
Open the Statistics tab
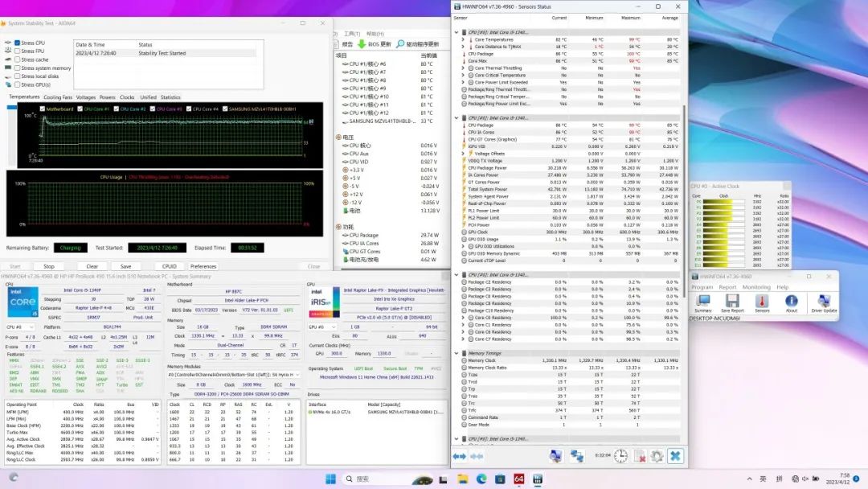click(x=170, y=97)
